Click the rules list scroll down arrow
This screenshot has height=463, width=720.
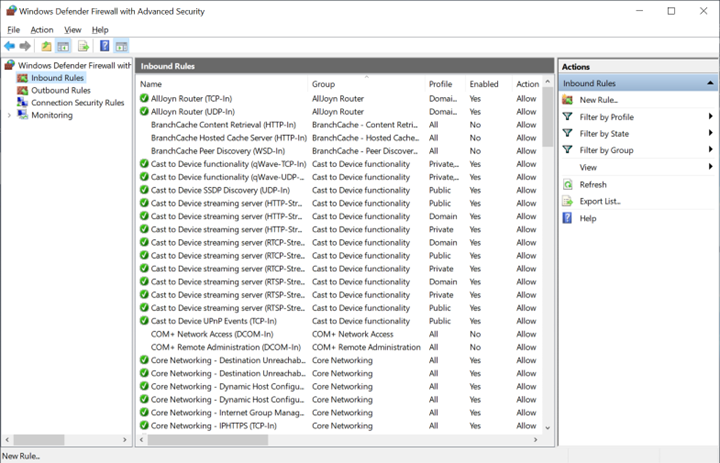(547, 428)
